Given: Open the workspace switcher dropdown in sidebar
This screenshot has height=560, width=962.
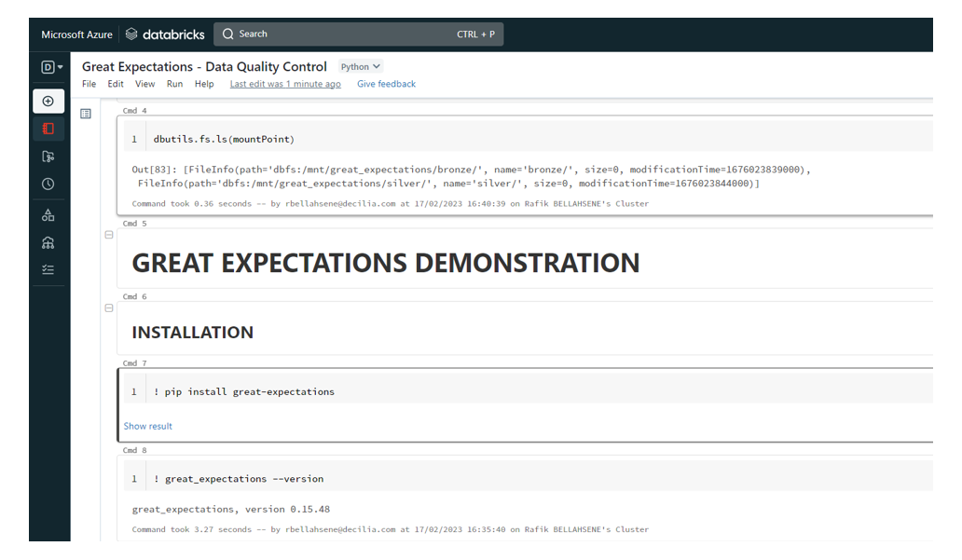Looking at the screenshot, I should [51, 67].
